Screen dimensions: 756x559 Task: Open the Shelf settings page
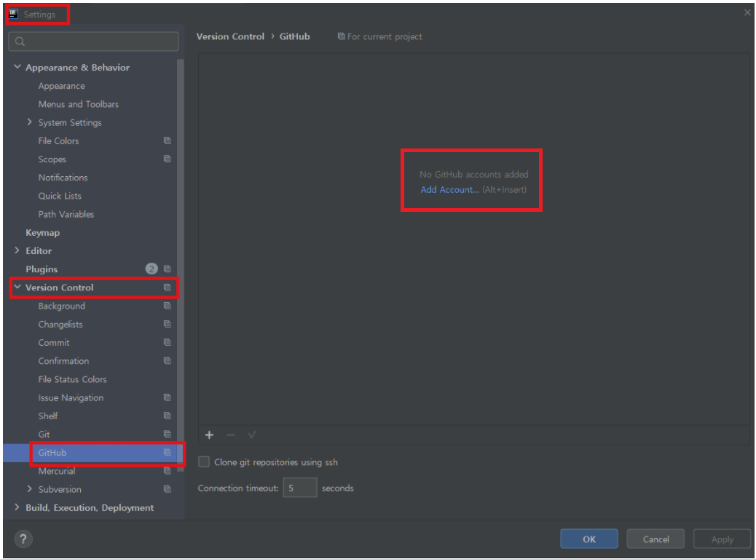[48, 416]
